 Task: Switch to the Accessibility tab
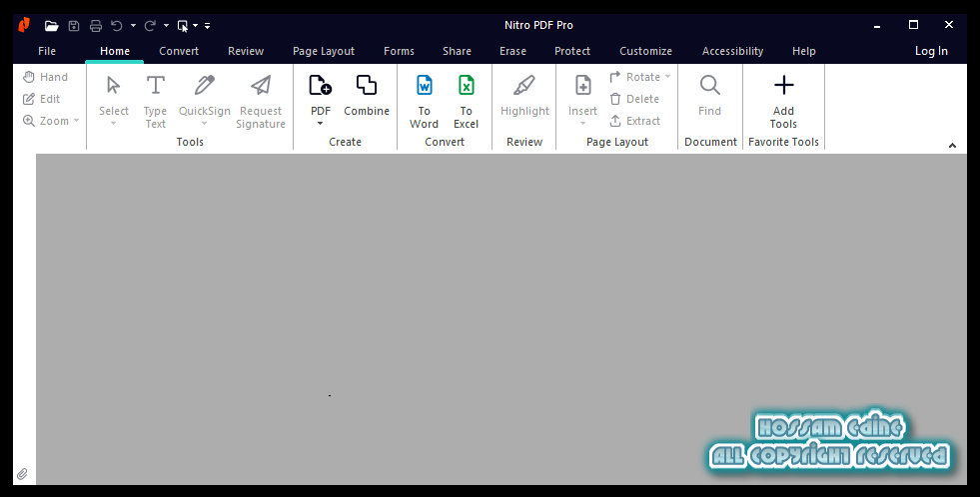[x=732, y=51]
